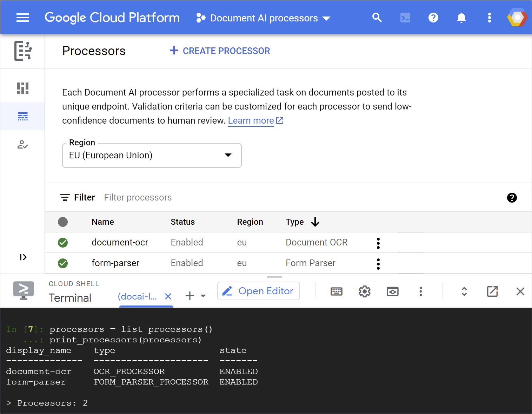Select the document-ocr row status check

pos(63,243)
